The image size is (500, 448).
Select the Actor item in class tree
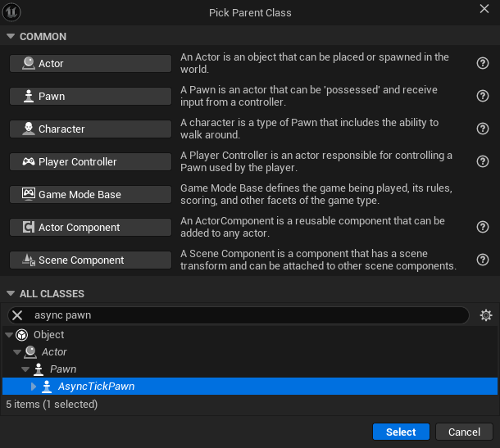[54, 352]
